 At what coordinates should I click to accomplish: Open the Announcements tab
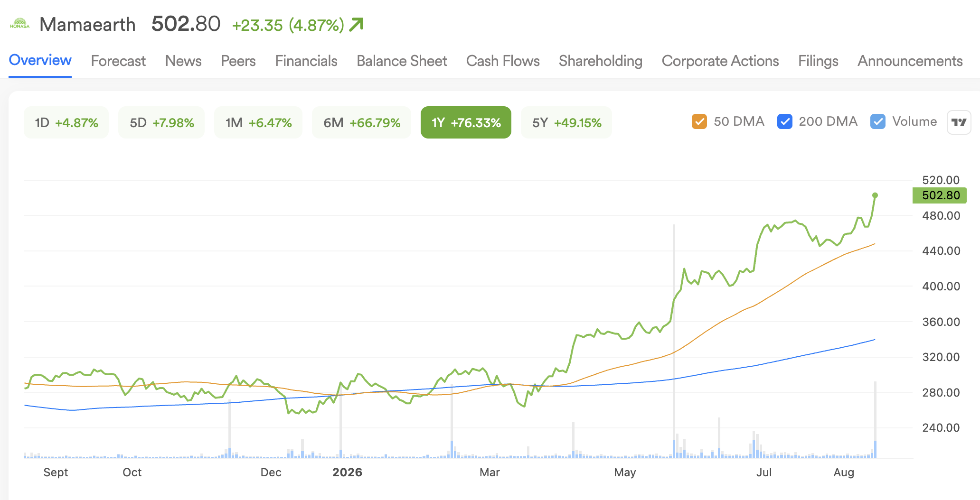910,61
